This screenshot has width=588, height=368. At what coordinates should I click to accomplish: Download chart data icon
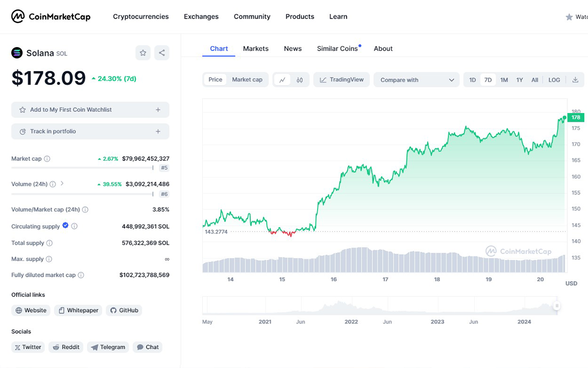575,80
